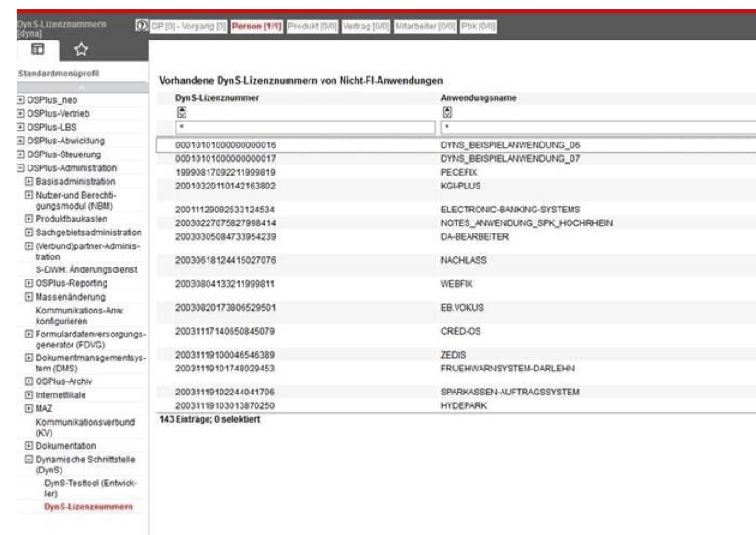756x535 pixels.
Task: Expand Formulardatenversorgungsgenerator (FDVG) node
Action: [x=28, y=334]
